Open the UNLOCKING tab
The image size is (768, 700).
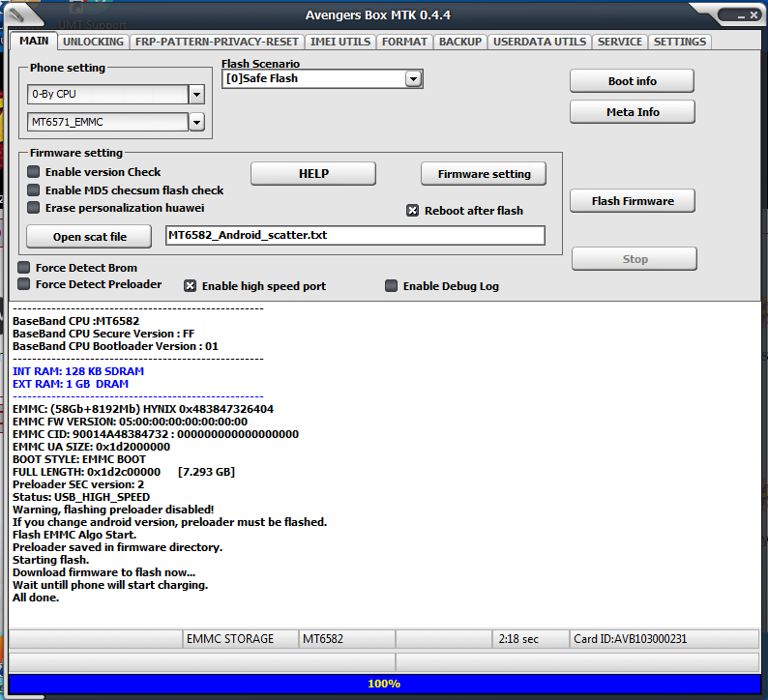(x=93, y=42)
